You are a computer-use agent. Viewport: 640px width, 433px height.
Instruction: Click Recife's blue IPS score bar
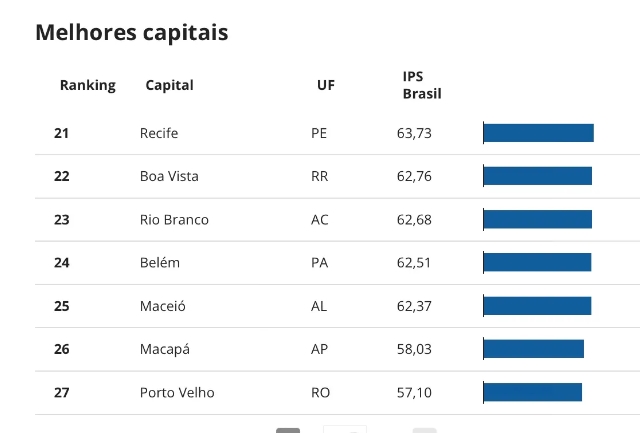click(538, 133)
